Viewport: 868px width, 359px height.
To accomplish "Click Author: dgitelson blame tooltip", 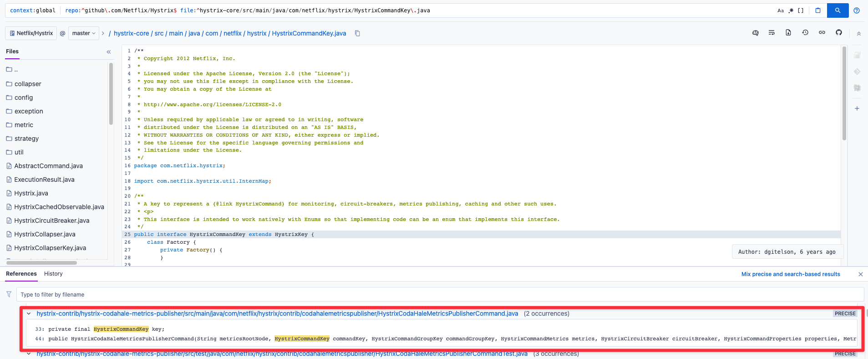I will [x=787, y=252].
